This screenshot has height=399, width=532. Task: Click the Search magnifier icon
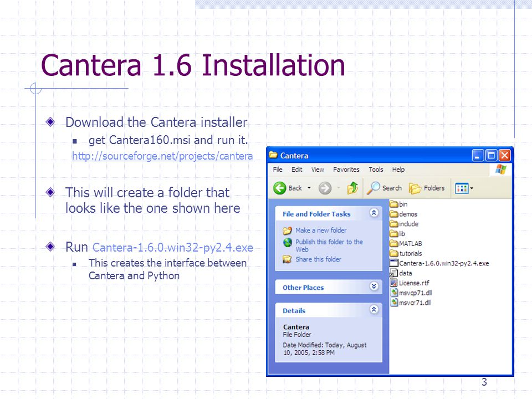pos(373,188)
